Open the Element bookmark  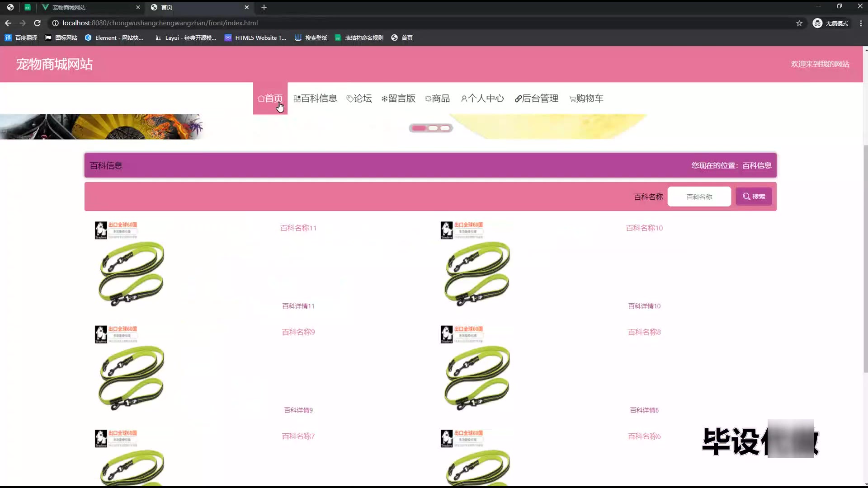pos(114,38)
